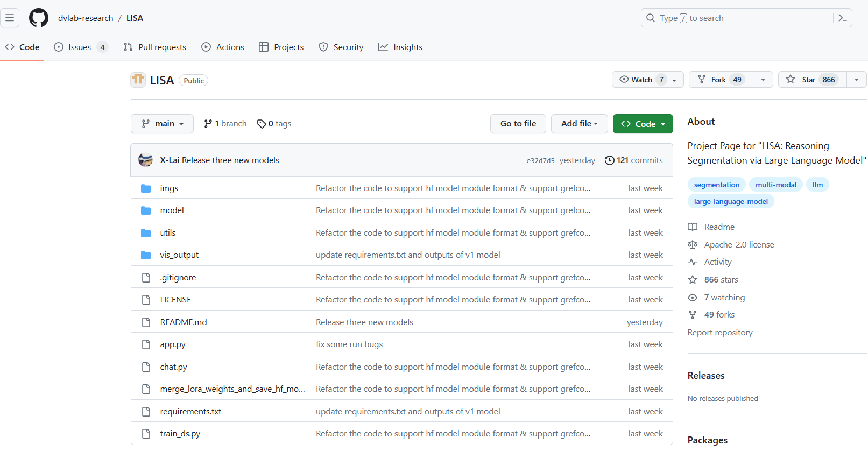The height and width of the screenshot is (451, 868).
Task: Open the 121 commits history link
Action: [634, 160]
